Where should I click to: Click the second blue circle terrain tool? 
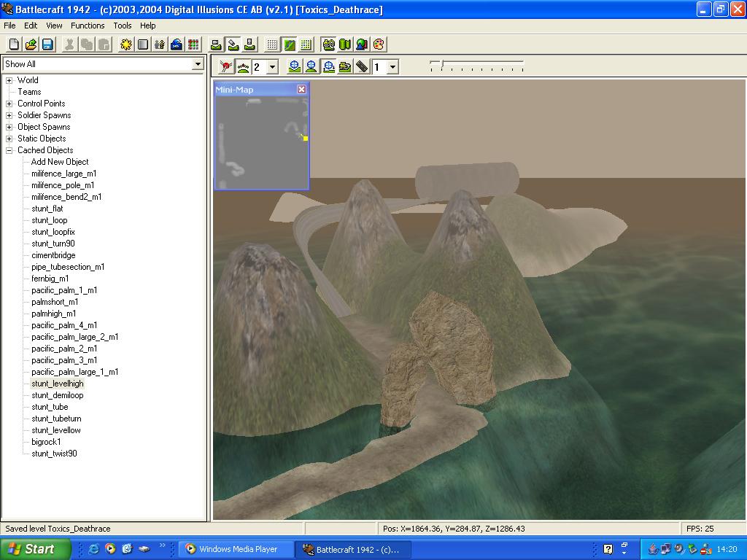[311, 66]
